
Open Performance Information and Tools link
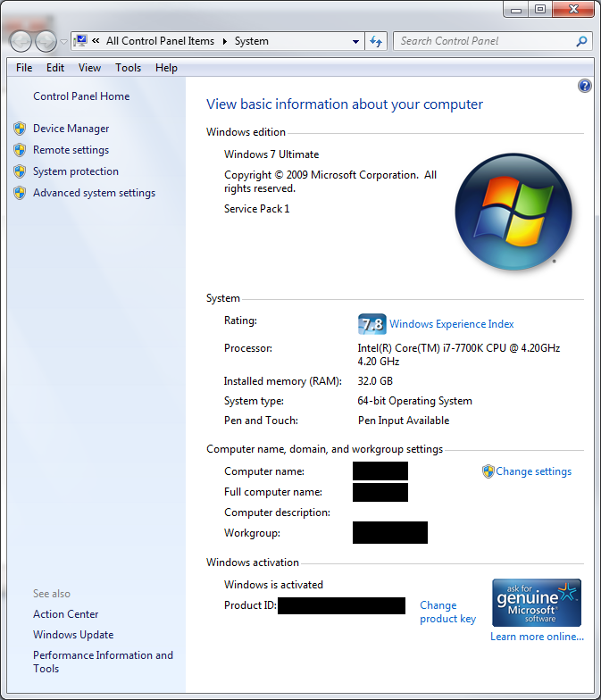click(104, 662)
